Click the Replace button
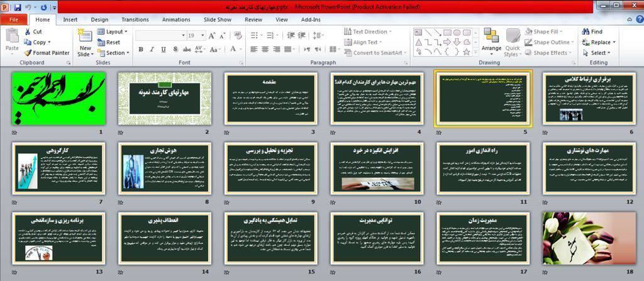The width and height of the screenshot is (644, 281). coord(599,42)
